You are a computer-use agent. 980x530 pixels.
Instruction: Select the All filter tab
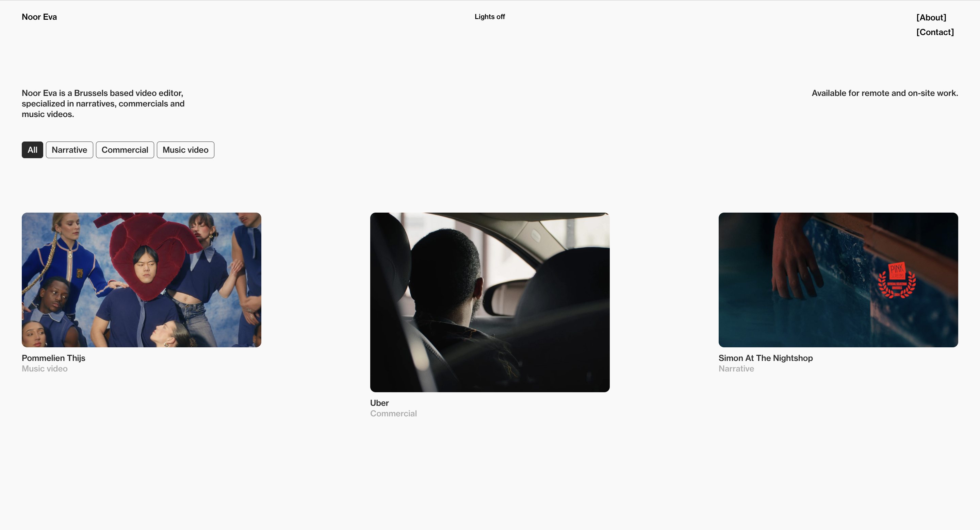click(x=32, y=150)
